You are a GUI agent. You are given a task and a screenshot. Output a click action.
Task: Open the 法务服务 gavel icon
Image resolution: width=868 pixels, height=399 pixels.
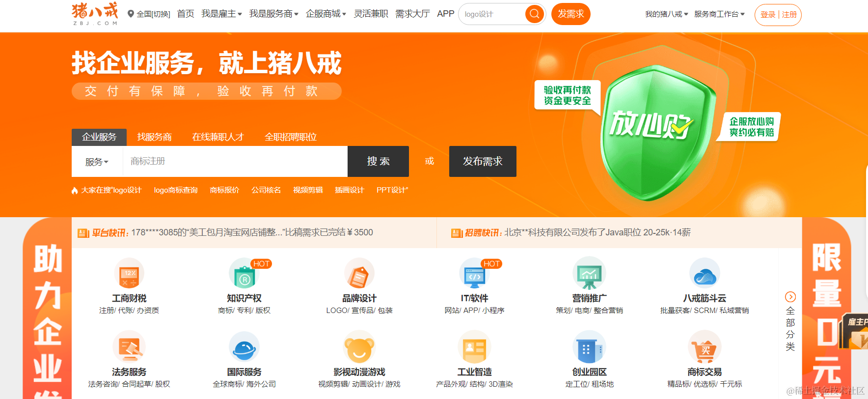tap(129, 346)
